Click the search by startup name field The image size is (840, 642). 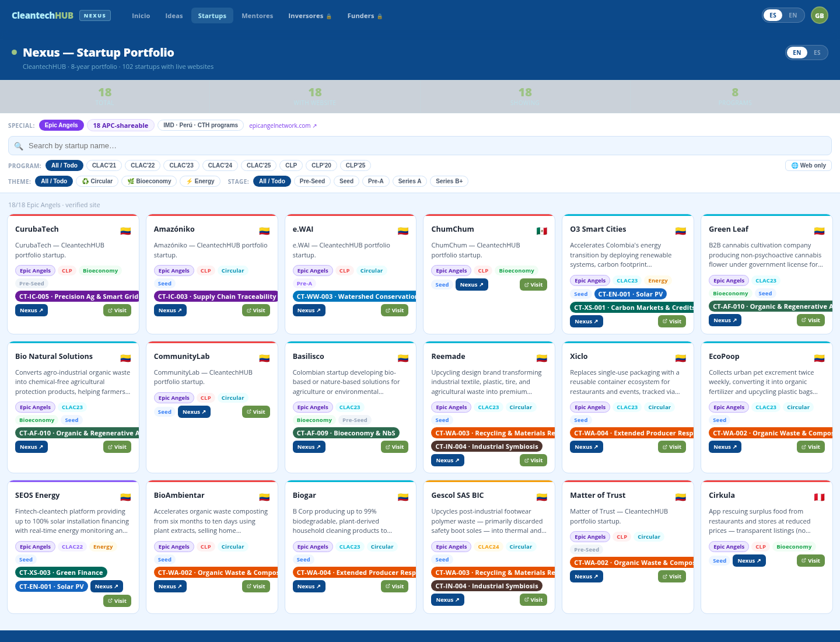click(420, 146)
